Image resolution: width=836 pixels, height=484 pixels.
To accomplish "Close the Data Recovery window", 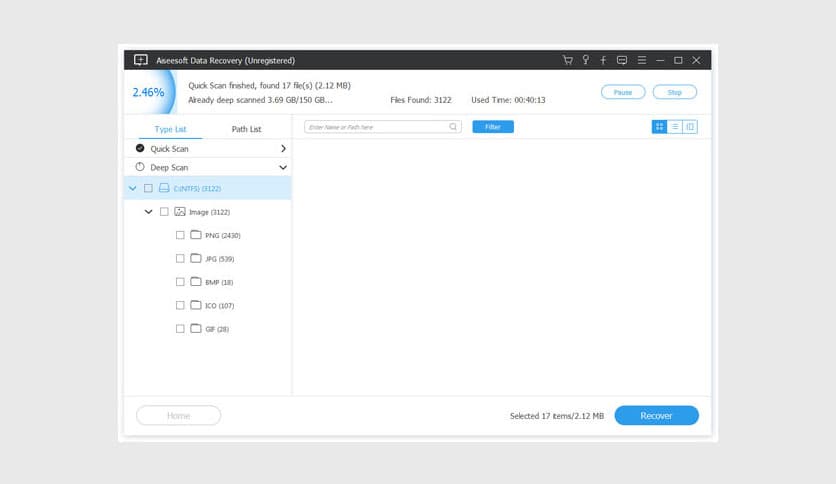I will 696,60.
